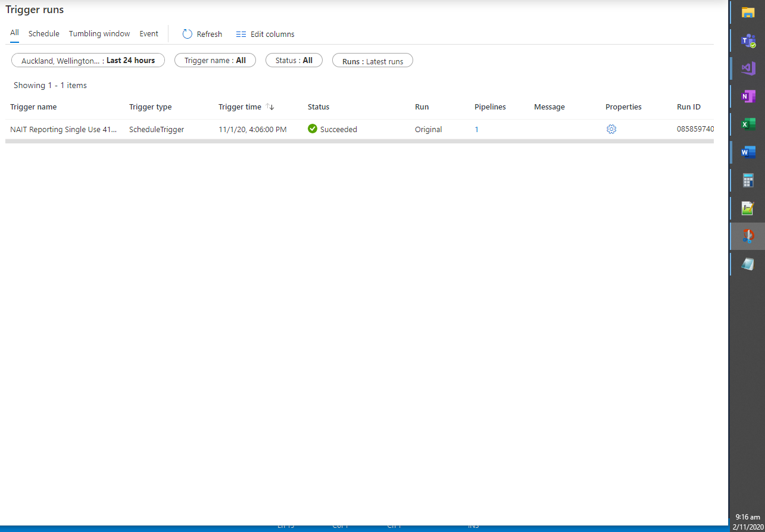Click the Succeeded status text
This screenshot has width=765, height=532.
tap(339, 129)
